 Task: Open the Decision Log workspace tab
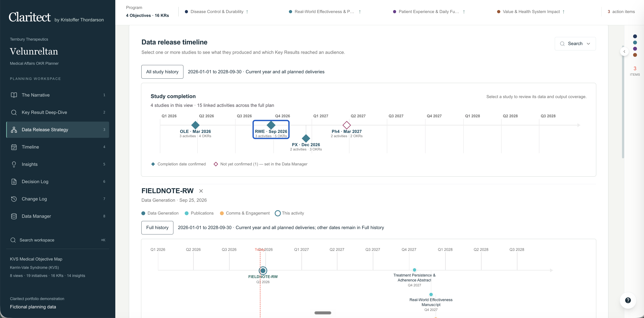(58, 182)
